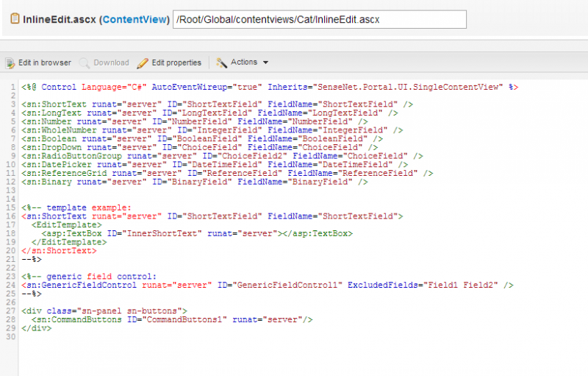Viewport: 588px width, 376px height.
Task: Click the Control Language="C#" directive text
Action: tap(94, 87)
